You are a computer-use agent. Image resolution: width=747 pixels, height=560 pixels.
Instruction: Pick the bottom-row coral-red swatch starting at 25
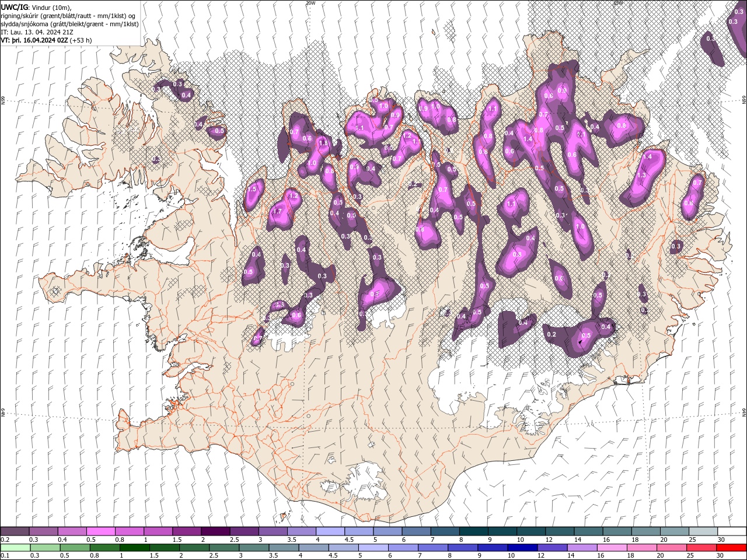702,548
